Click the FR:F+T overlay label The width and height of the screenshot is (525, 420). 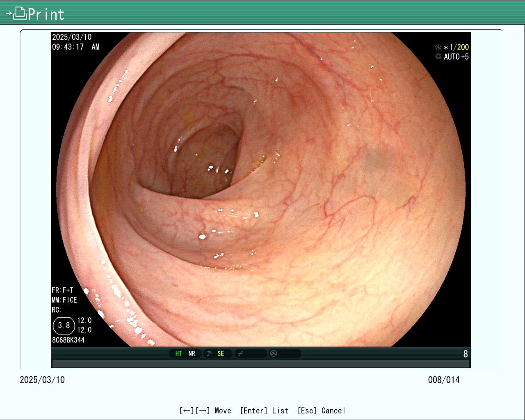(62, 290)
